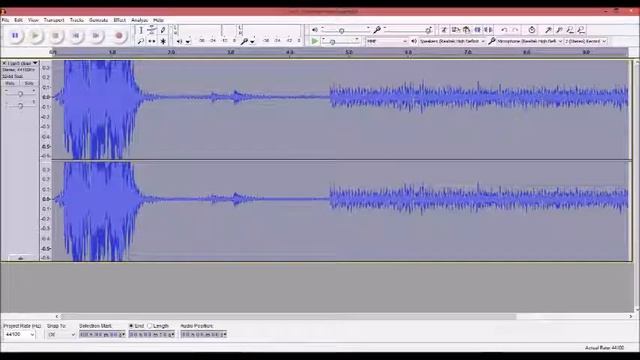Select the Envelope tool
Image resolution: width=640 pixels, height=360 pixels.
click(152, 30)
